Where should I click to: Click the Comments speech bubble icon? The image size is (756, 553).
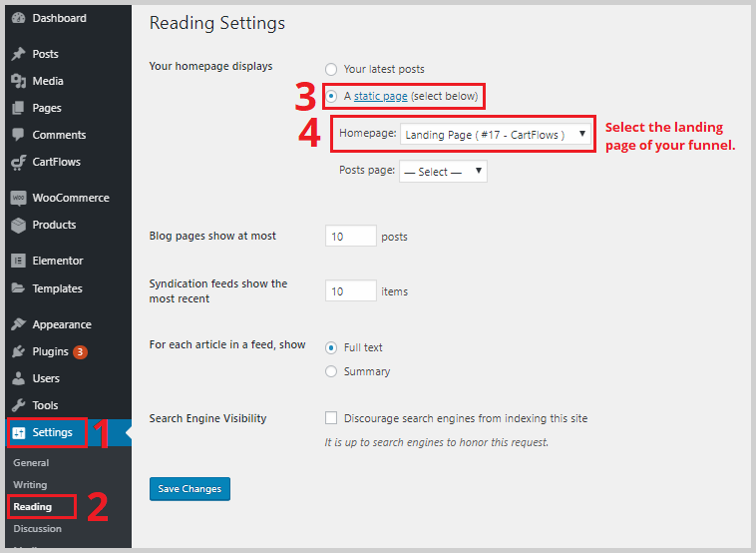[x=18, y=135]
